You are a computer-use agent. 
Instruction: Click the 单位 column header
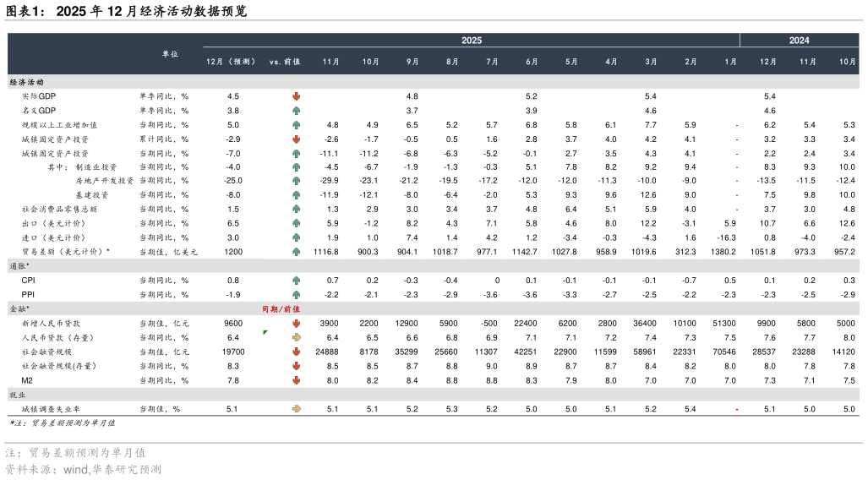170,54
